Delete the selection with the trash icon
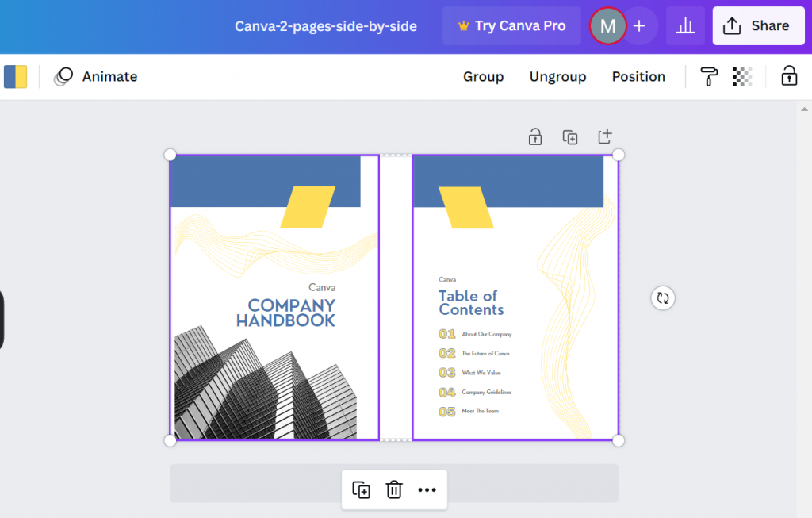 point(394,489)
